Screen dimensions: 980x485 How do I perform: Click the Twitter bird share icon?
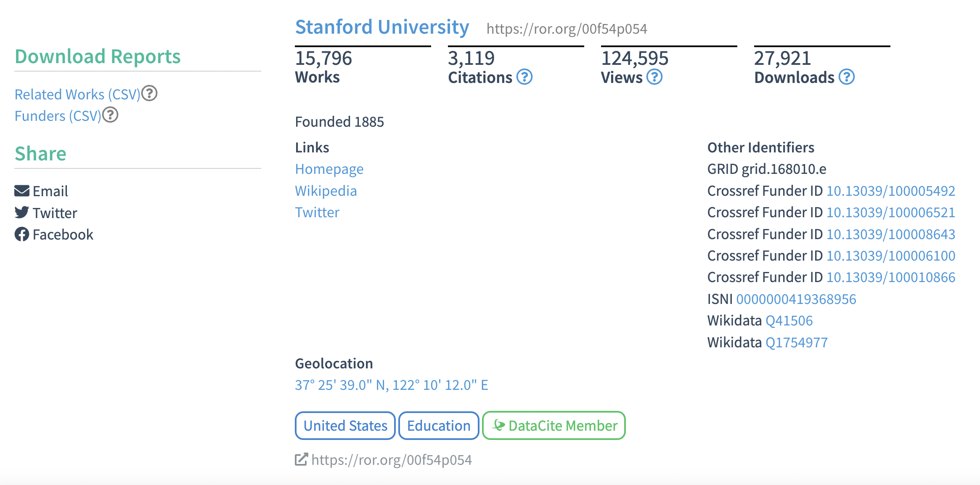click(22, 213)
